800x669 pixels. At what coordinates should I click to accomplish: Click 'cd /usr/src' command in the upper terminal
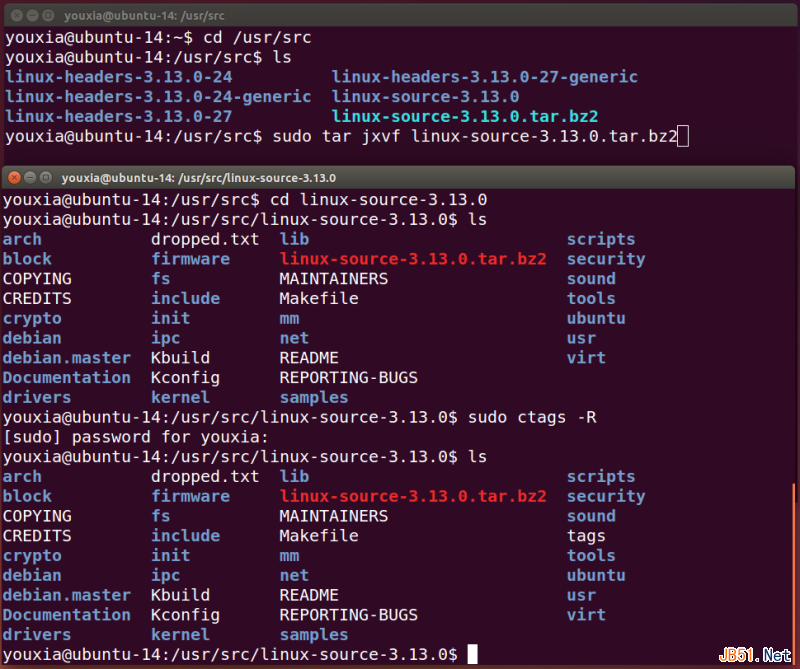coord(257,37)
